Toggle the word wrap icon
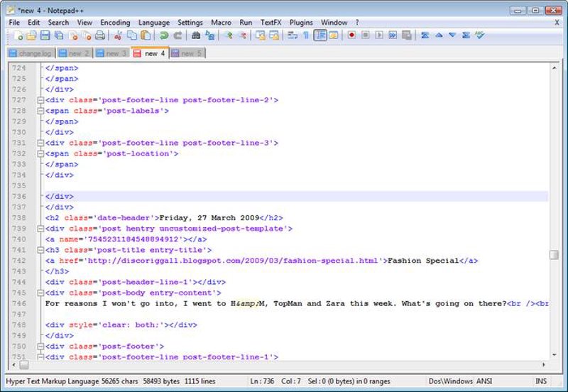The height and width of the screenshot is (392, 568). click(x=293, y=35)
